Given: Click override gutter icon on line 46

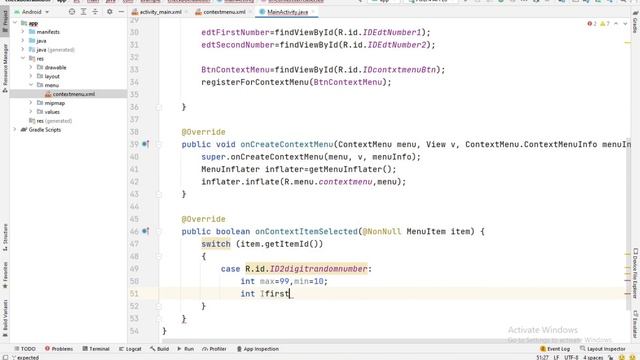Looking at the screenshot, I should pyautogui.click(x=145, y=231).
